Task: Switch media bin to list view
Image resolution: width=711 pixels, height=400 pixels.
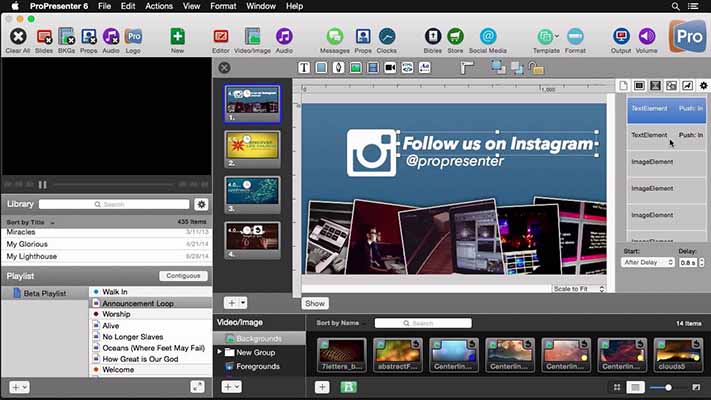Action: 635,387
